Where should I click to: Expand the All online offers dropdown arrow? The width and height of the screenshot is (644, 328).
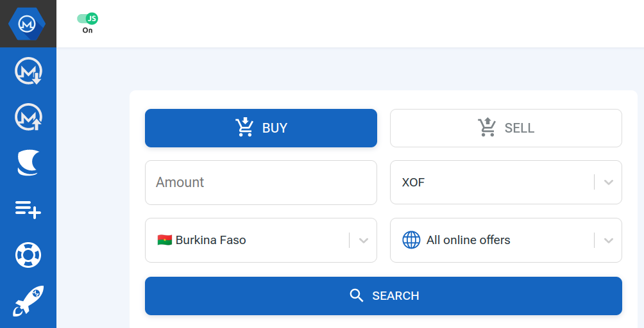(609, 241)
